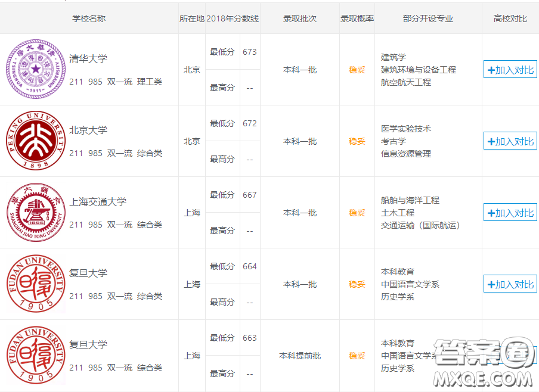
Task: Select 高校对比 column header
Action: (510, 18)
